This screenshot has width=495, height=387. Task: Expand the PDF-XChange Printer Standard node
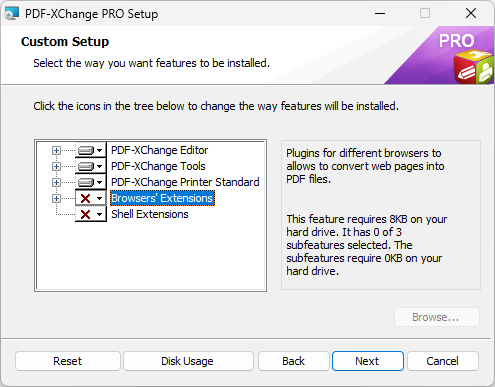tap(56, 182)
